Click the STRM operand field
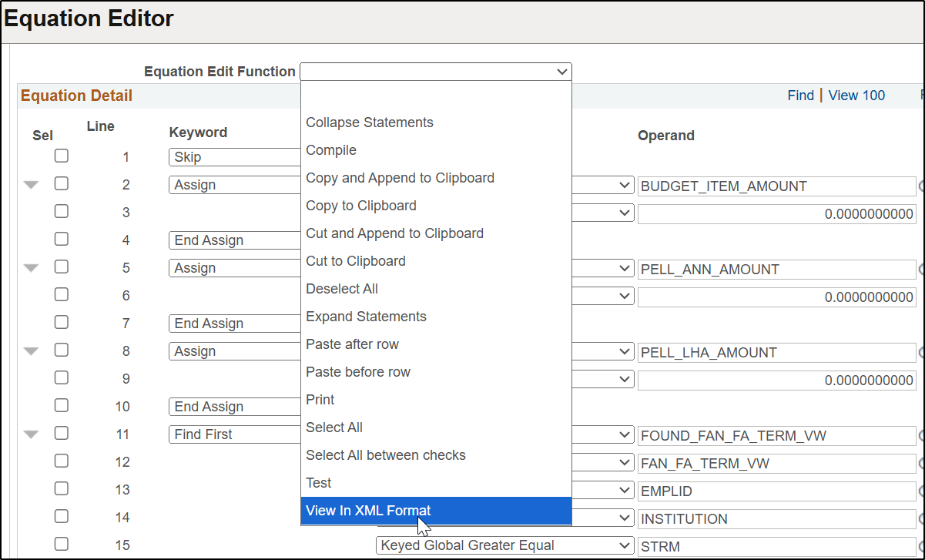This screenshot has width=925, height=560. [x=776, y=546]
